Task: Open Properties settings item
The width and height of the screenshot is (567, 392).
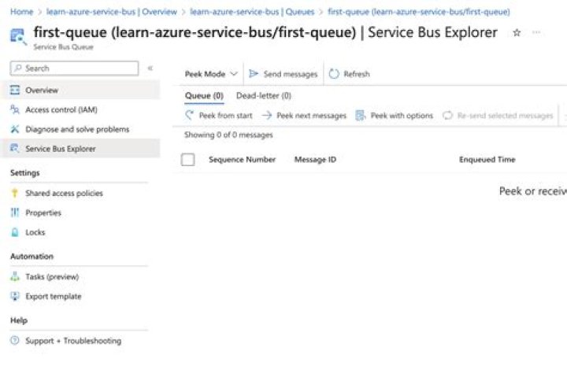Action: (80, 213)
